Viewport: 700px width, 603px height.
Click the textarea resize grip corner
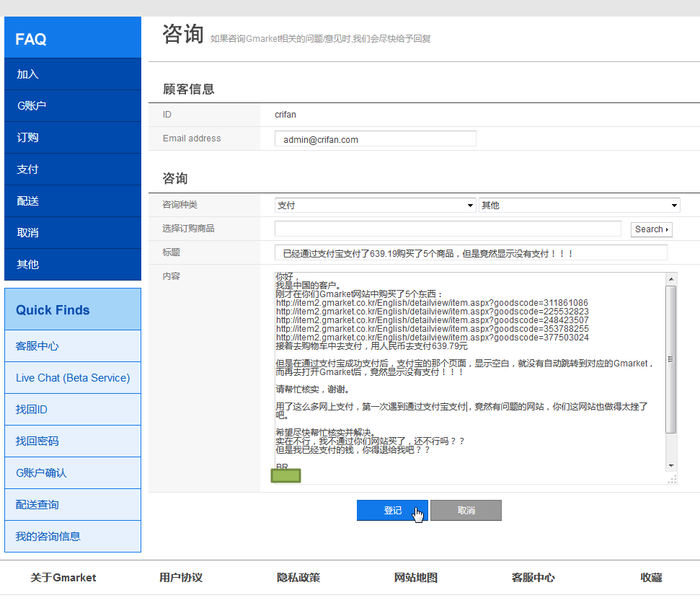coord(673,480)
